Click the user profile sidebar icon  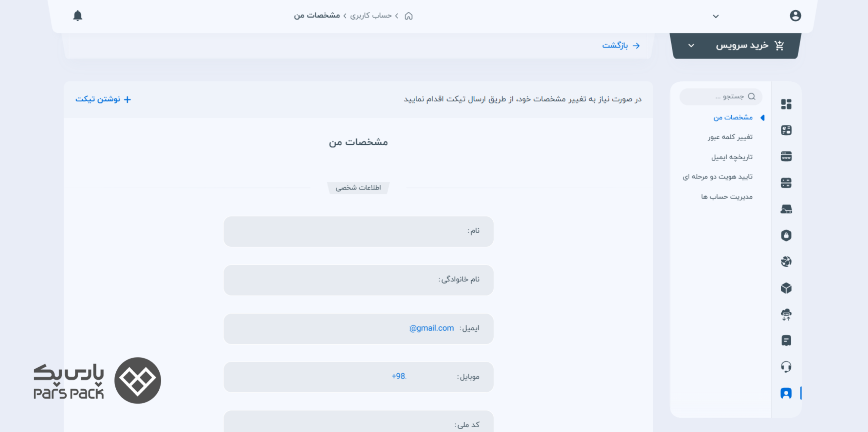coord(786,393)
